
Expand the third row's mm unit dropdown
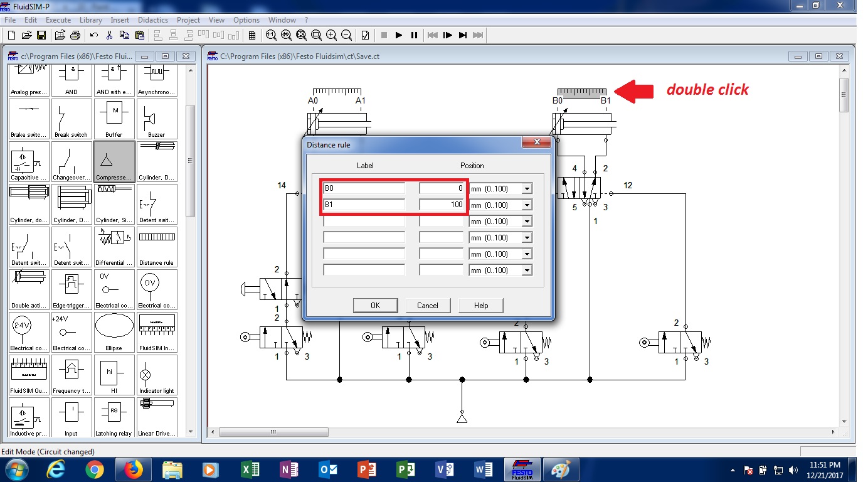point(527,221)
